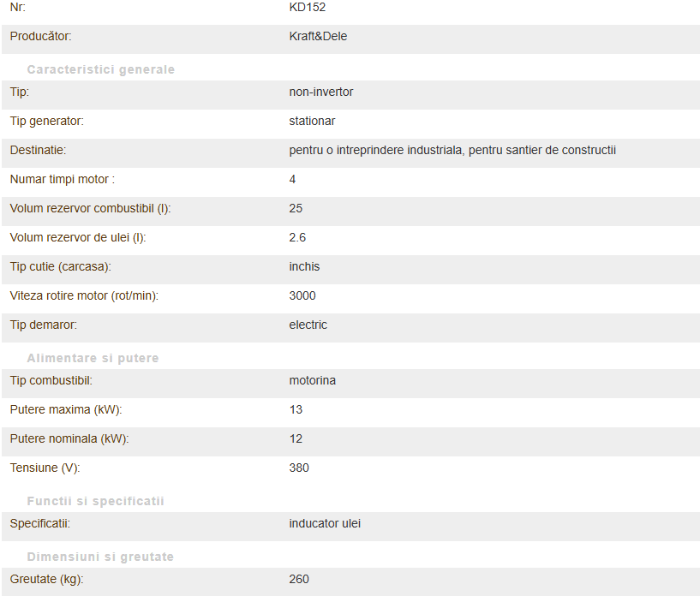Click the Tip generator label
Screen dimensions: 700x596
[x=47, y=122]
